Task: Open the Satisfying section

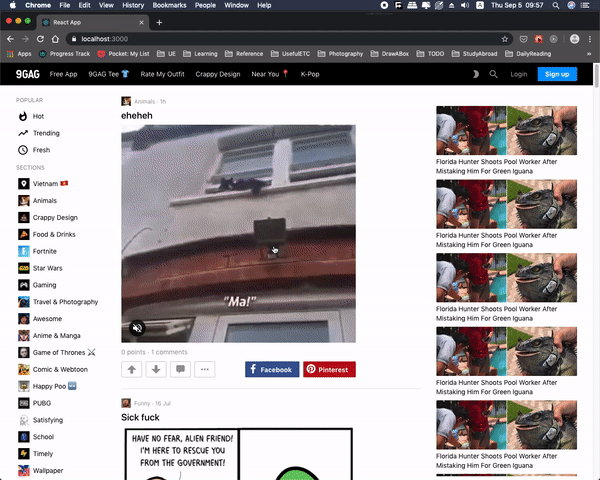Action: [x=40, y=420]
